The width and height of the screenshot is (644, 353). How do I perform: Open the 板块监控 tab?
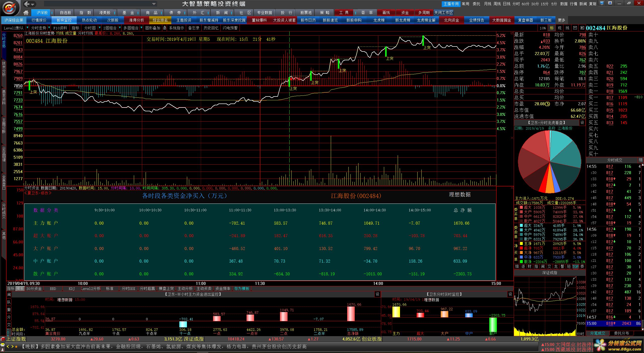click(x=64, y=20)
